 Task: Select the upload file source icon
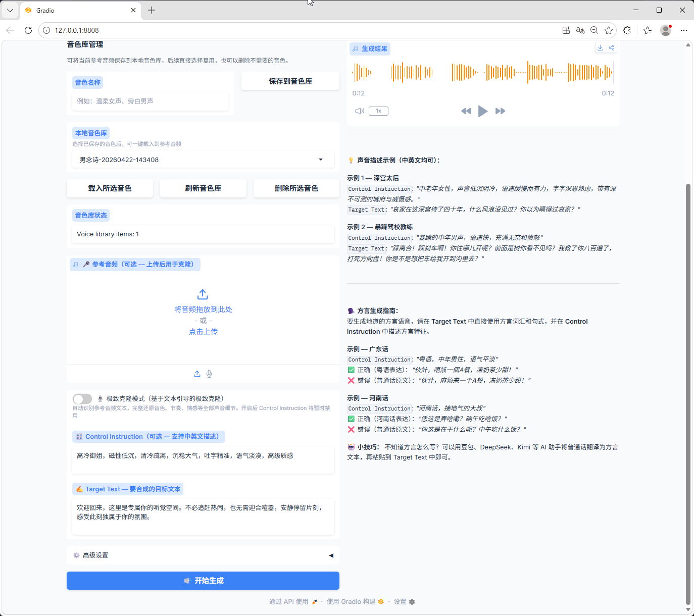(197, 374)
